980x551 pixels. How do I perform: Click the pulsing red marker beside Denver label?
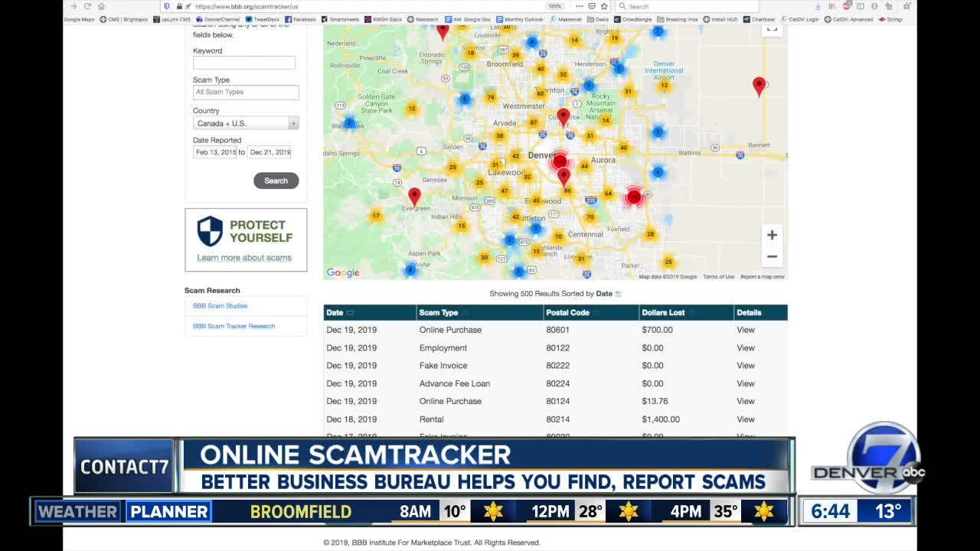[560, 161]
